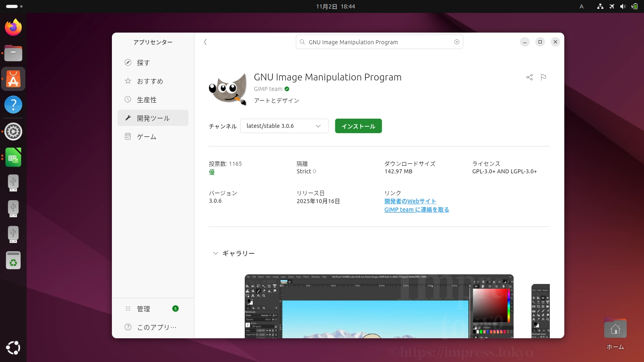The width and height of the screenshot is (644, 362).
Task: Select 開発ツール category
Action: [153, 118]
